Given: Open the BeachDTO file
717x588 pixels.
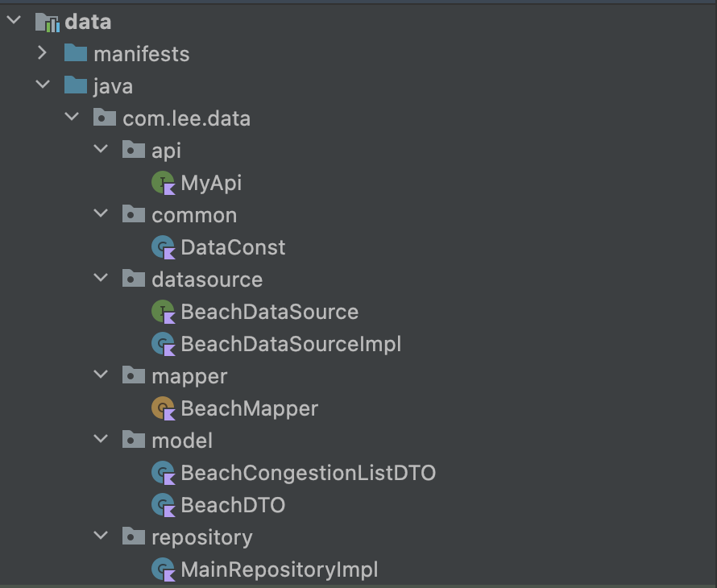Looking at the screenshot, I should (x=233, y=505).
